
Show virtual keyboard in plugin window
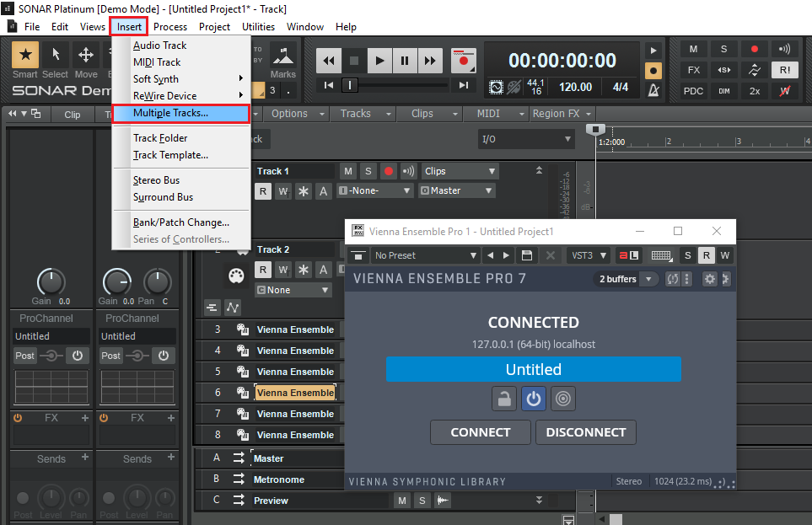661,256
